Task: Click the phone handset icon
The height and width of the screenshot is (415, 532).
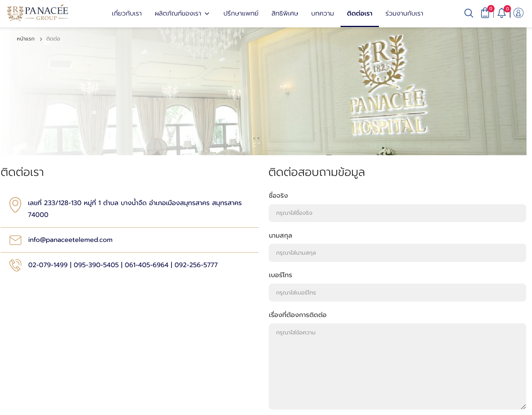Action: (15, 265)
